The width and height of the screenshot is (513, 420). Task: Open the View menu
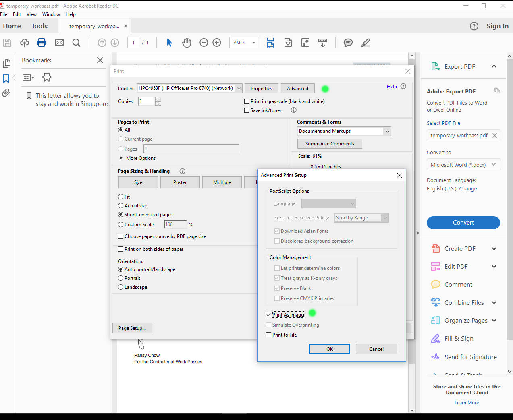point(31,14)
